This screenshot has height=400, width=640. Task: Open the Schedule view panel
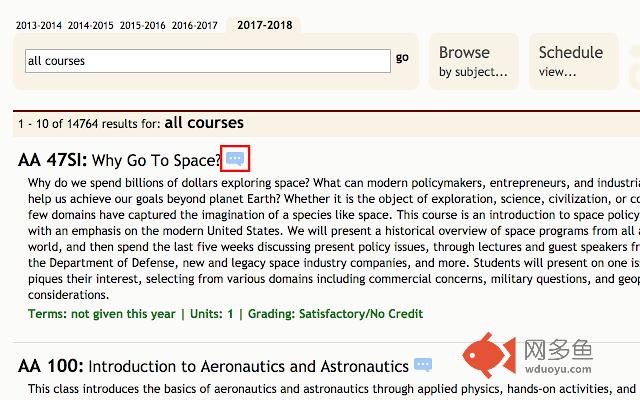574,61
